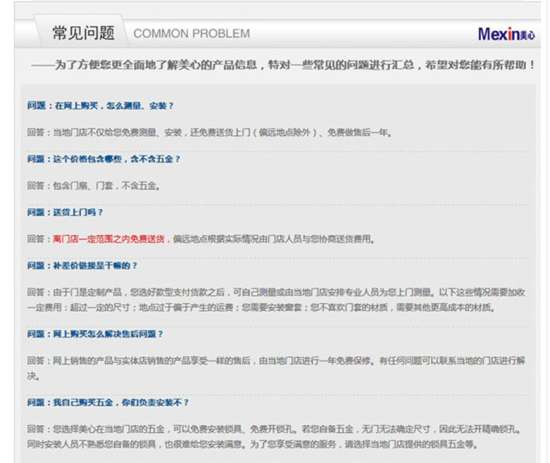Click the intro sentence starting 为了方便您更全面地了解
The width and height of the screenshot is (550, 463).
click(x=283, y=65)
